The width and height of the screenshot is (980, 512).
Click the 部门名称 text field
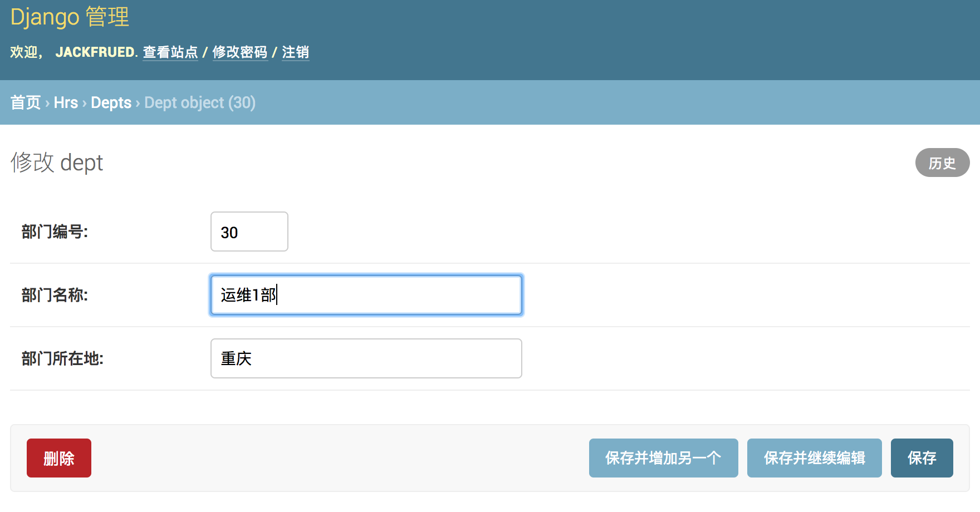[366, 295]
